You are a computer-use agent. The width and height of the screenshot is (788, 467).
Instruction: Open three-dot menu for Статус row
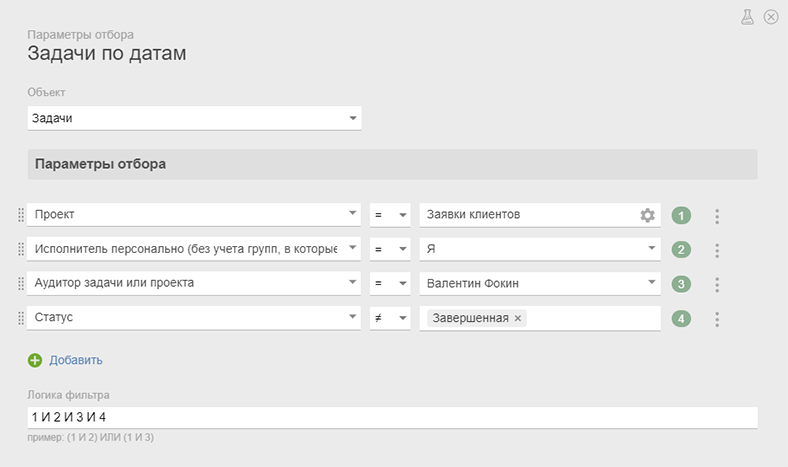click(x=716, y=319)
